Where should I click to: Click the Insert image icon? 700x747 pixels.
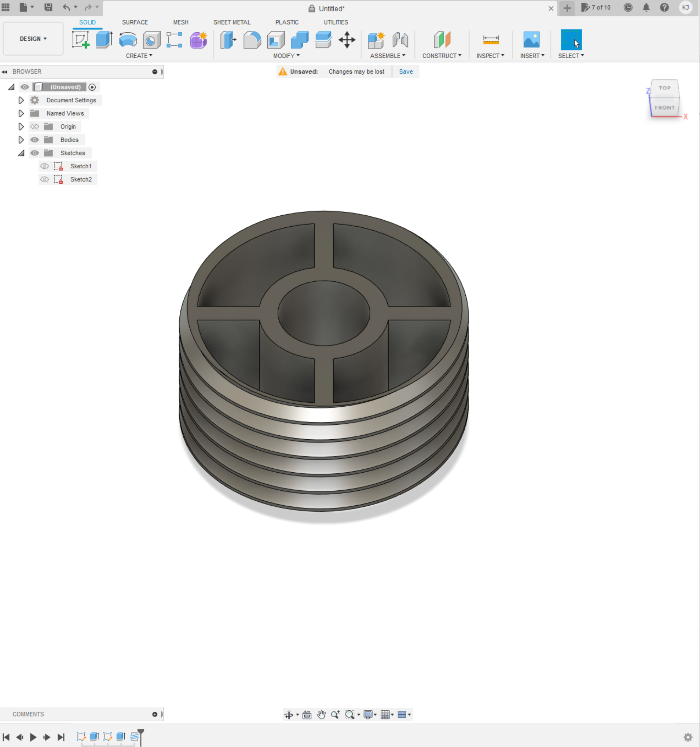click(531, 40)
